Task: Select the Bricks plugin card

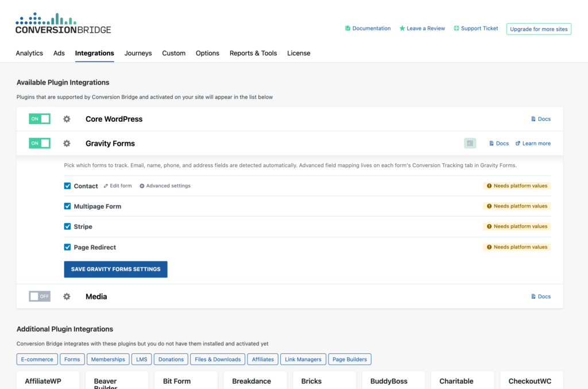Action: click(x=324, y=380)
